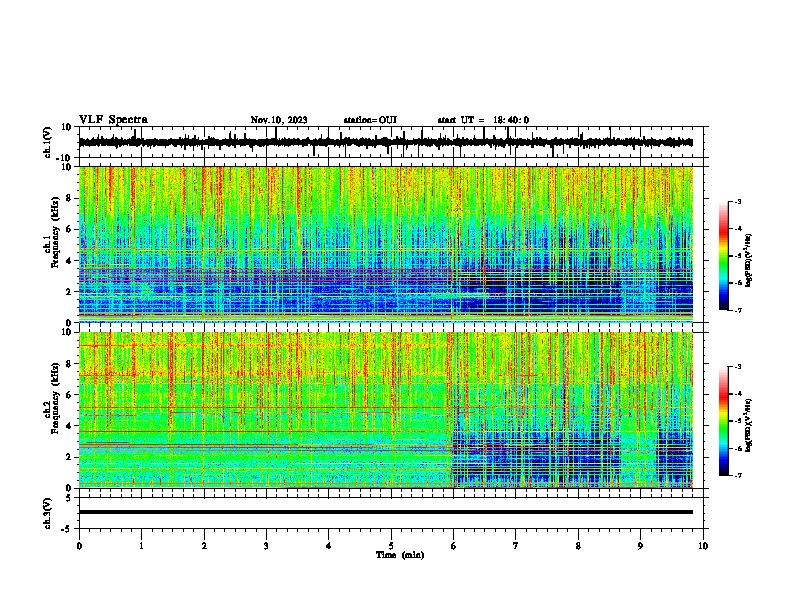792x612 pixels.
Task: Click the flat ch.3 voltage trace line
Action: pos(386,512)
